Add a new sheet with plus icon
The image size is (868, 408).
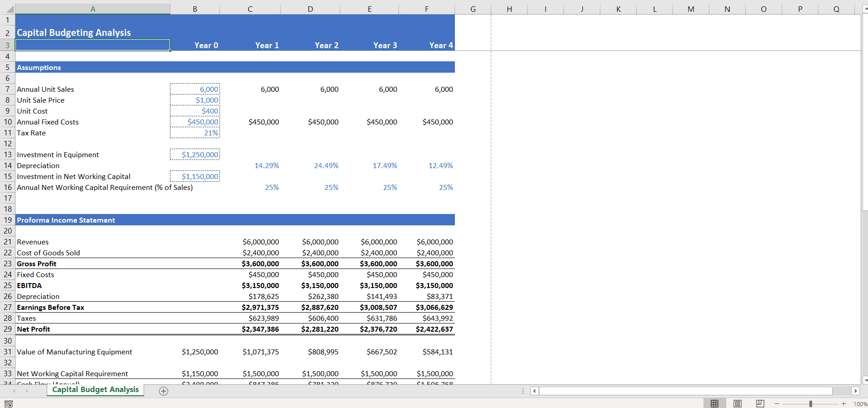164,391
